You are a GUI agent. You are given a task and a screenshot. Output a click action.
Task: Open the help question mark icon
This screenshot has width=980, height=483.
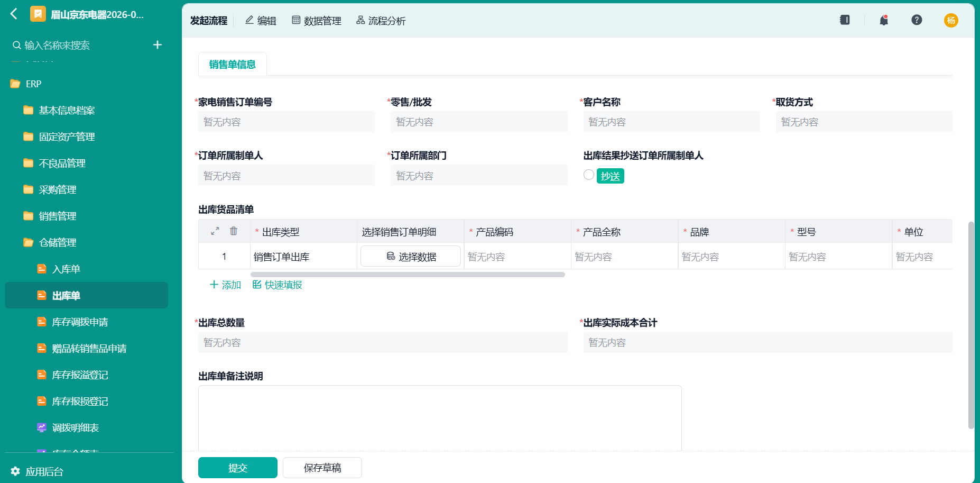(x=917, y=20)
